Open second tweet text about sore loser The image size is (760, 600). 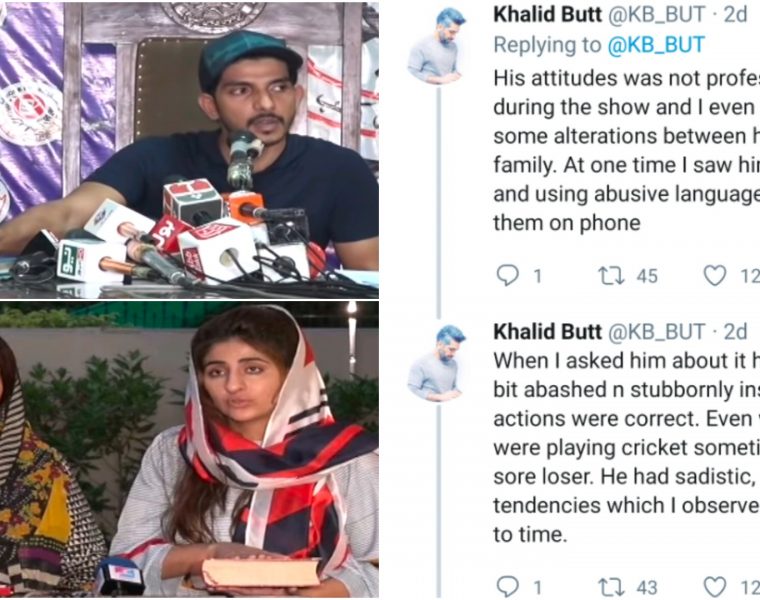tap(627, 447)
